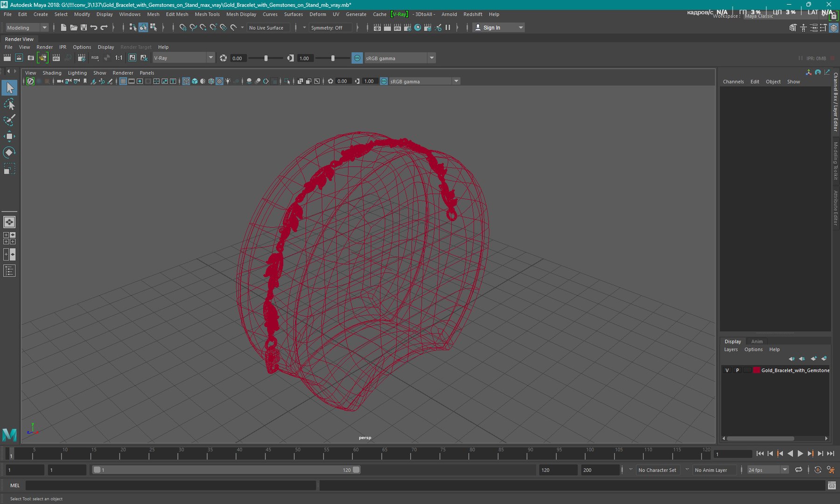Click the Gold_Bracelet layer red color swatch
Image resolution: width=840 pixels, height=504 pixels.
tap(756, 370)
